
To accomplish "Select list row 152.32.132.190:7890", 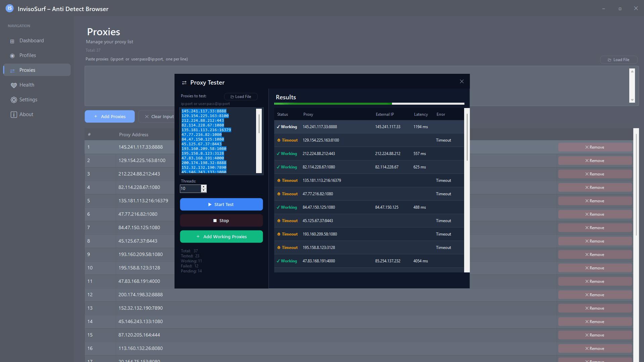I will (x=359, y=308).
